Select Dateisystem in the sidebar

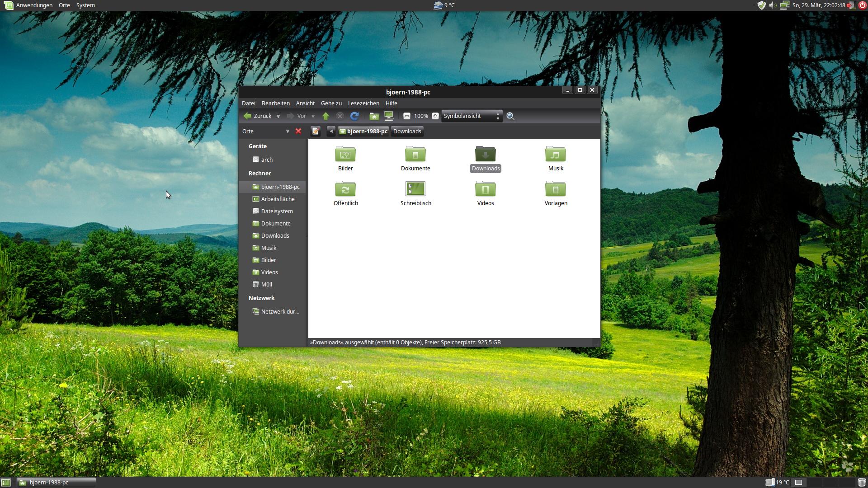click(x=277, y=211)
